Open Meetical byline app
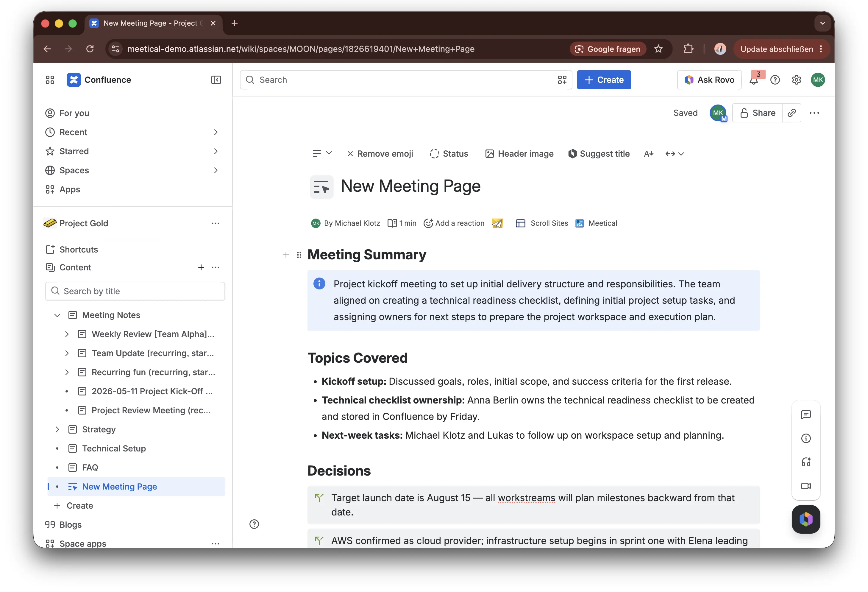The width and height of the screenshot is (868, 592). tap(596, 223)
